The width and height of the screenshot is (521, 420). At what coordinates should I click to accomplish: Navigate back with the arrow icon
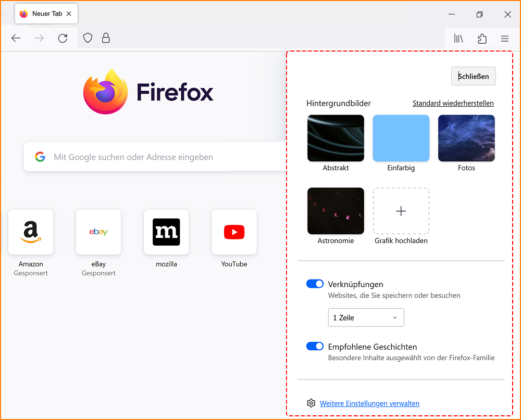16,37
